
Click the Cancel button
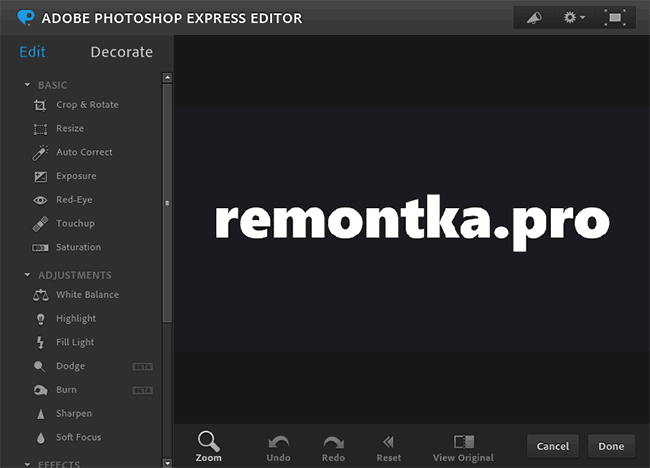tap(553, 446)
